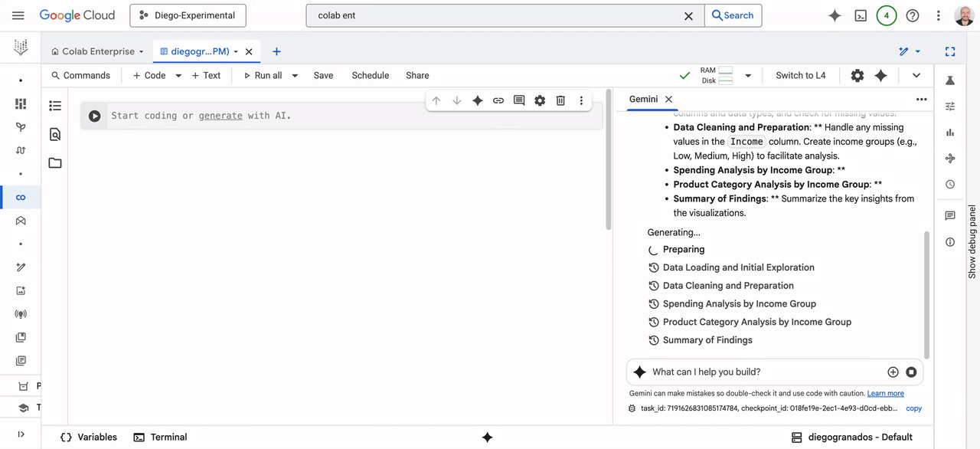980x449 pixels.
Task: Toggle fullscreen mode icon at top right
Action: 950,51
